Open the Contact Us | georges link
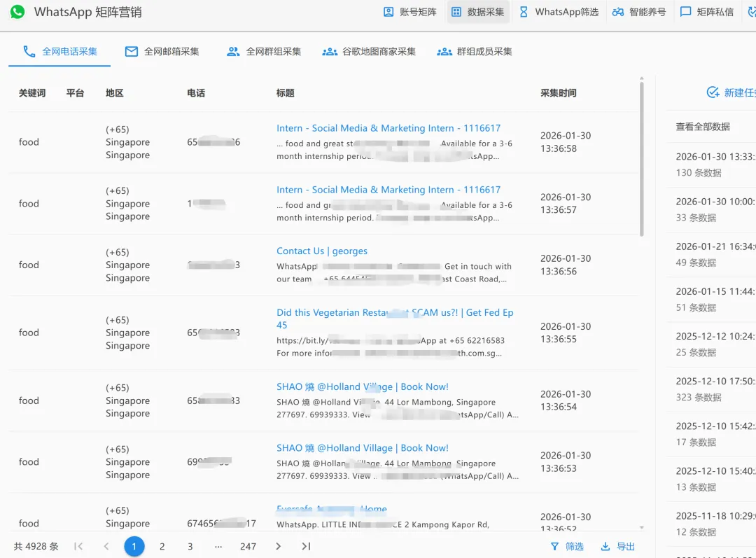The width and height of the screenshot is (756, 558). coord(321,251)
